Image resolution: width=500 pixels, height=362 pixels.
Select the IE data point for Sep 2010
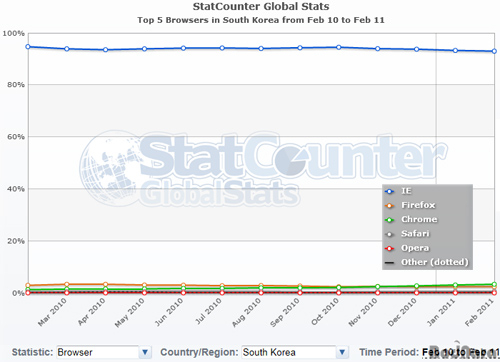(x=300, y=48)
